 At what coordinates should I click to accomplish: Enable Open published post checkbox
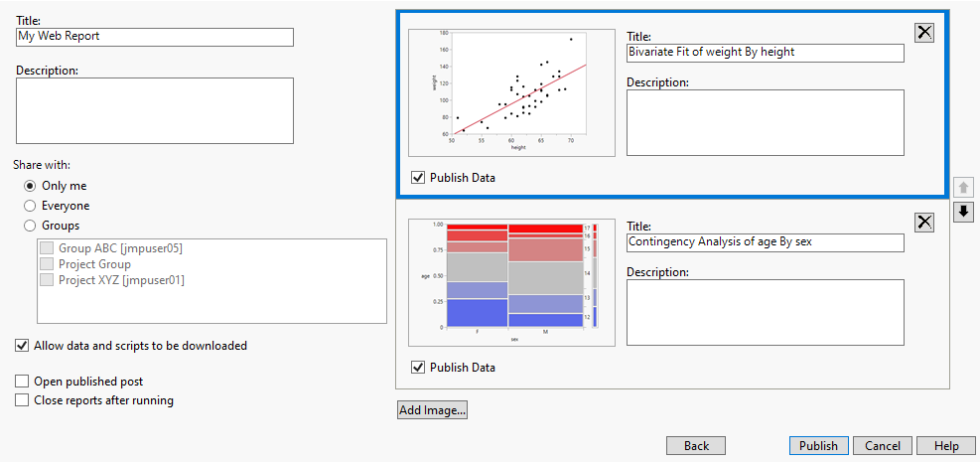click(22, 382)
